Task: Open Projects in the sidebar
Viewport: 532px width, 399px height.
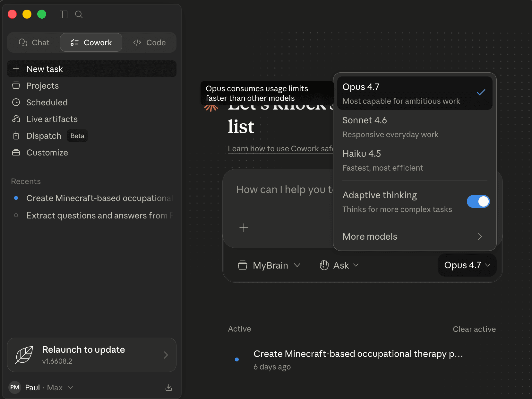Action: point(92,86)
